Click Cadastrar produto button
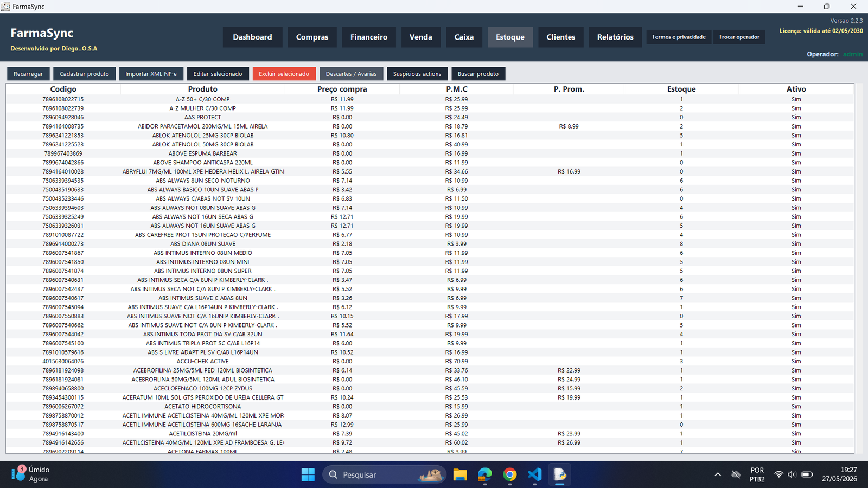 pos(84,74)
